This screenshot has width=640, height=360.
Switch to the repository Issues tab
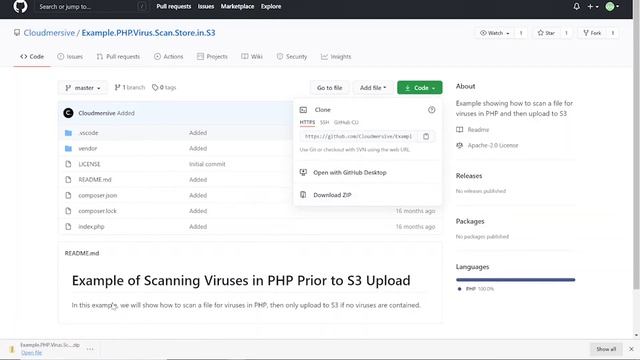(70, 57)
